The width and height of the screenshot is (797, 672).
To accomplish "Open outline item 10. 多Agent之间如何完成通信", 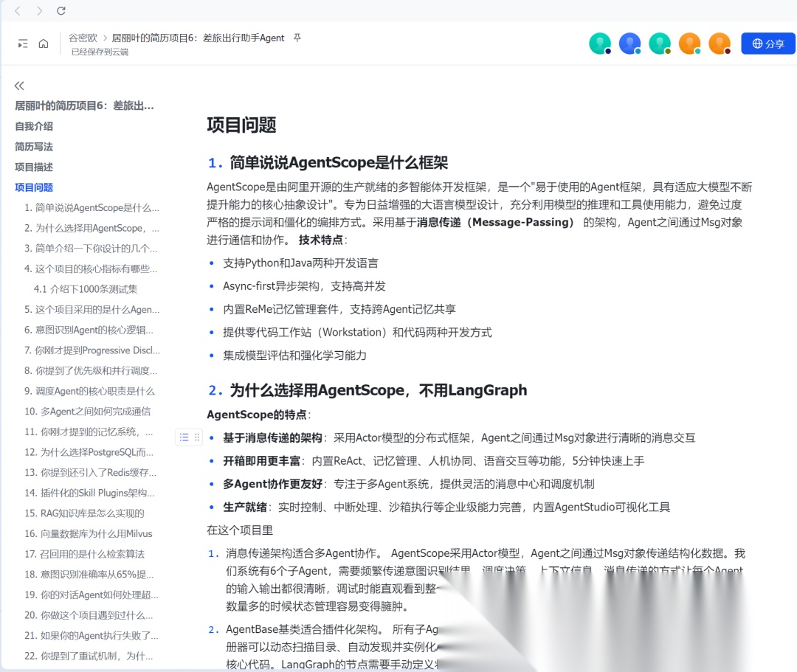I will click(x=87, y=412).
